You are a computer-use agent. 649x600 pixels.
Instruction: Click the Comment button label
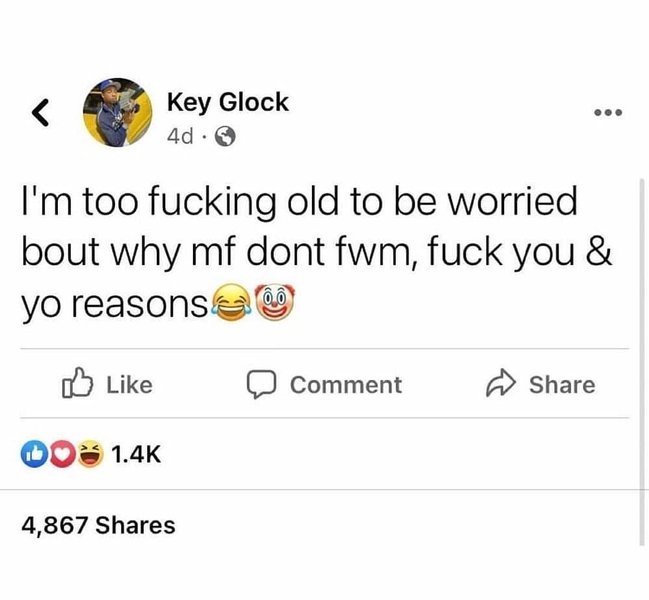pyautogui.click(x=346, y=385)
